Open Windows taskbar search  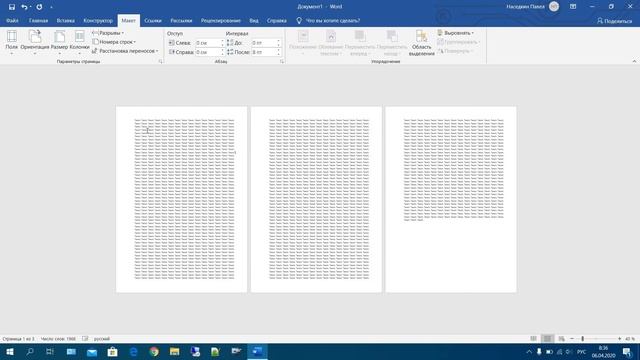30,352
